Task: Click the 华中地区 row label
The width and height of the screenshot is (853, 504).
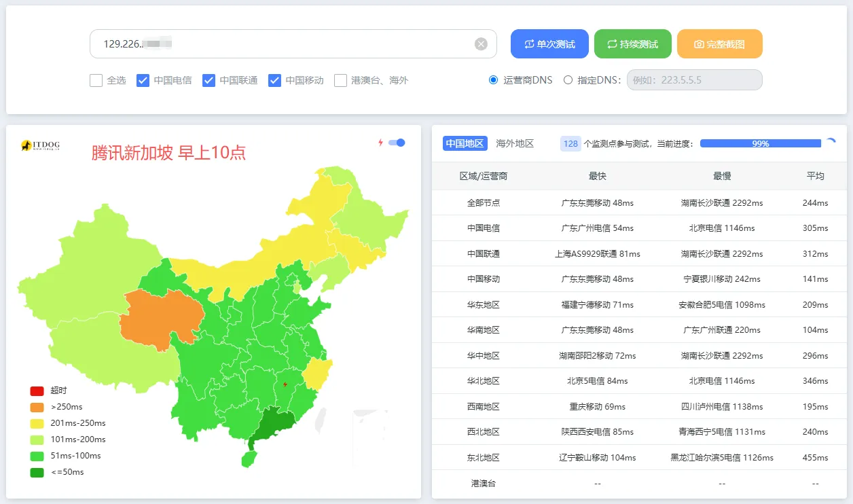Action: (484, 356)
